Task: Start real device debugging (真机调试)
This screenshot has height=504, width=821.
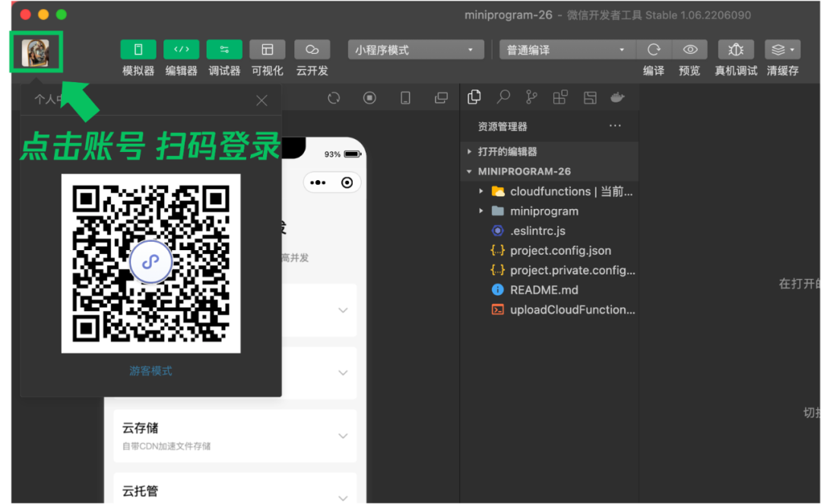Action: (736, 49)
